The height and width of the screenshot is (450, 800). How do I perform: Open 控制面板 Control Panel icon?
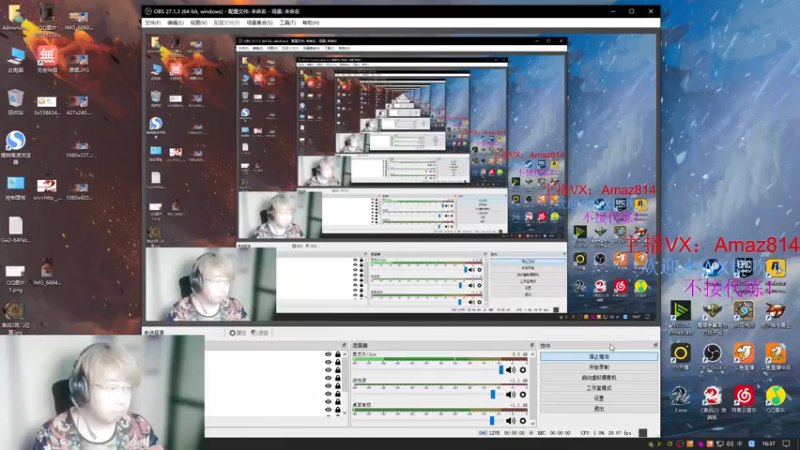(16, 188)
